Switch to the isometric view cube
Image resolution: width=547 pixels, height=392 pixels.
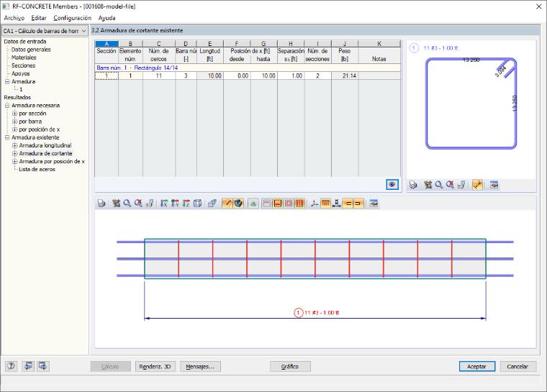pyautogui.click(x=197, y=204)
